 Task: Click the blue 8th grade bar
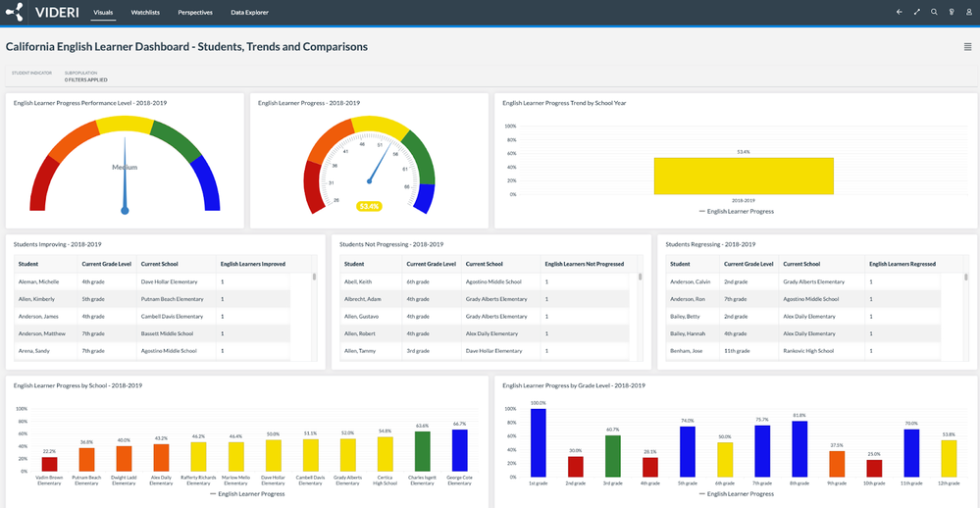click(799, 448)
